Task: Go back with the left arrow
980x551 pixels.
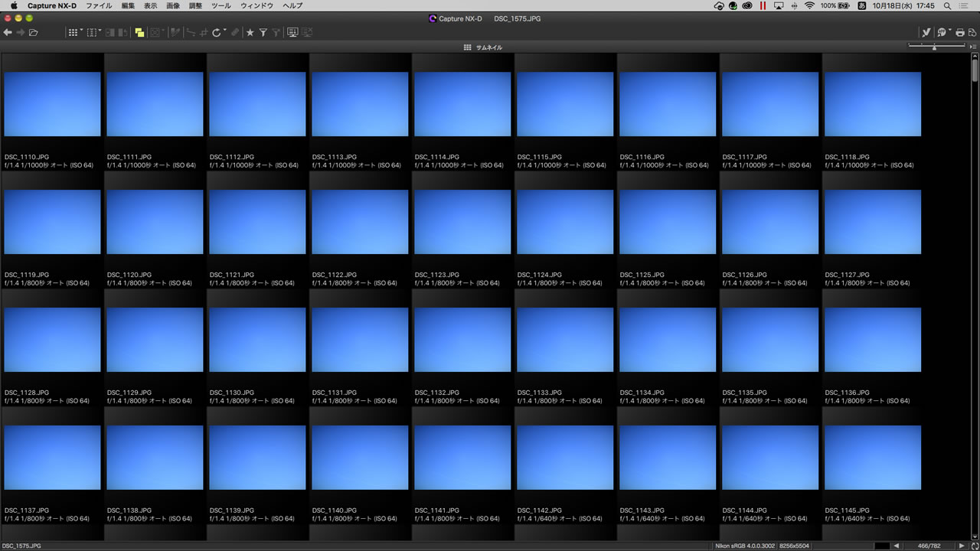Action: click(x=8, y=32)
